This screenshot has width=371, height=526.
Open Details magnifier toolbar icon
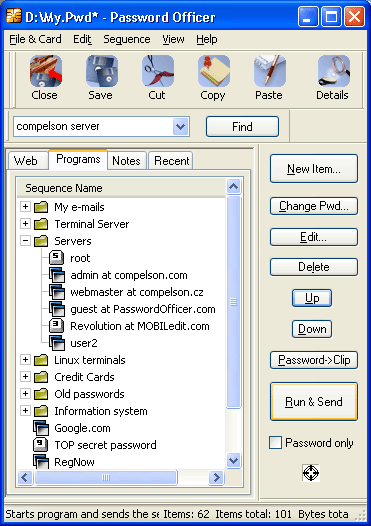point(333,71)
